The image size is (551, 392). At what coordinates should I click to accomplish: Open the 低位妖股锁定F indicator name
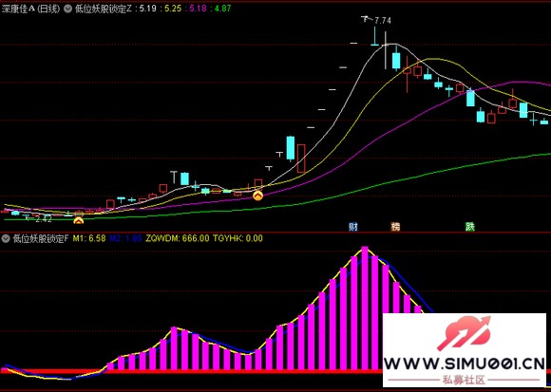(x=41, y=239)
